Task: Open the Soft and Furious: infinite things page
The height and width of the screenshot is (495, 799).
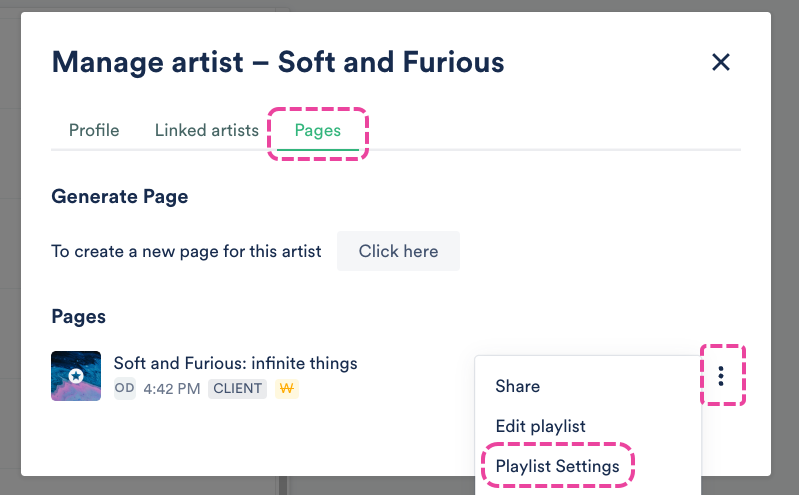Action: click(235, 363)
